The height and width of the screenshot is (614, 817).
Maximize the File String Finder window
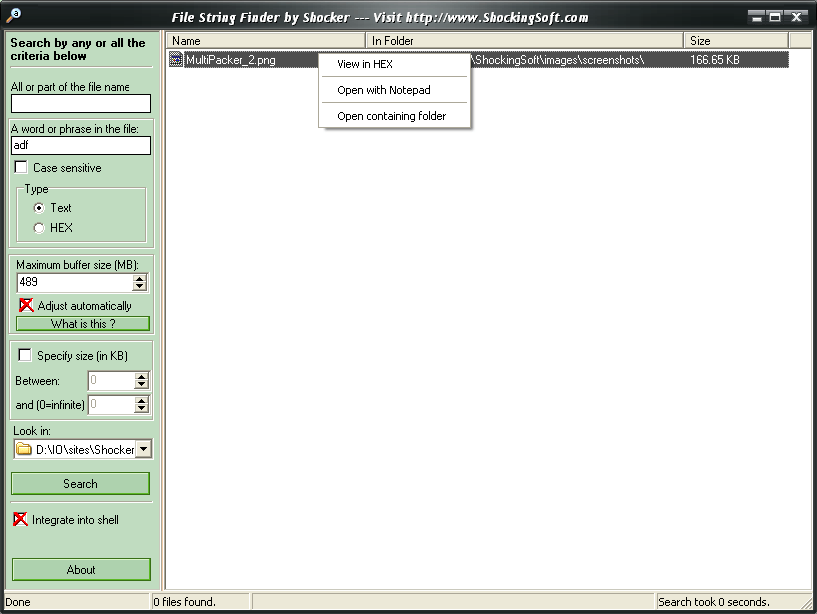point(775,17)
